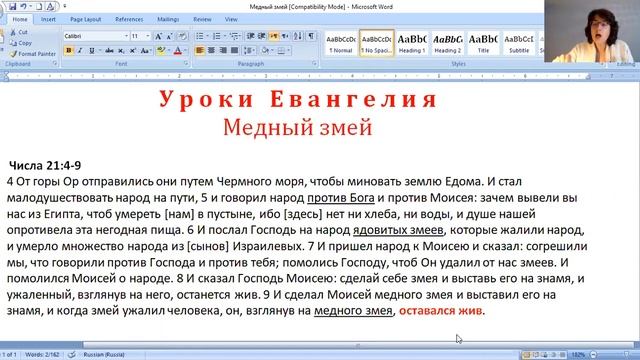Open the Mailings tab
640x360 pixels.
pos(168,19)
